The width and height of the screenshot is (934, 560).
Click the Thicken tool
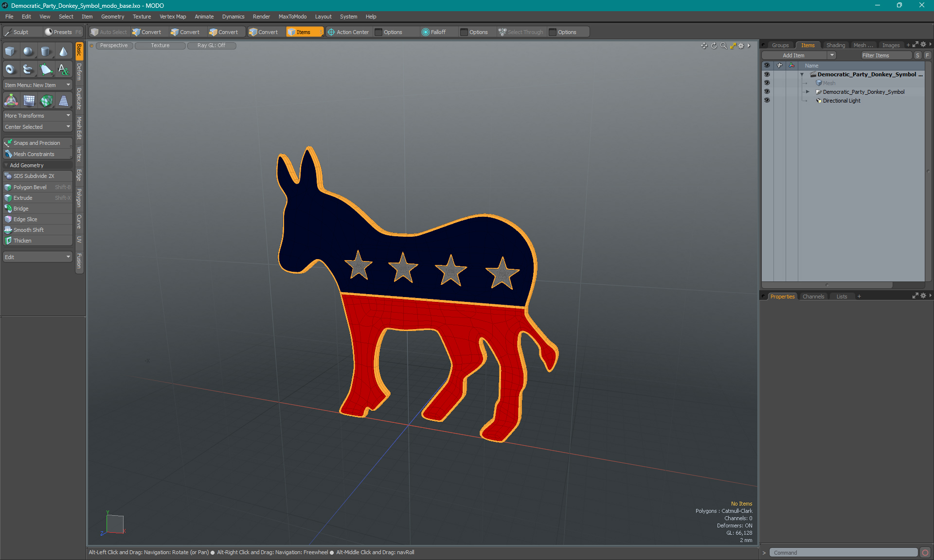(x=38, y=241)
